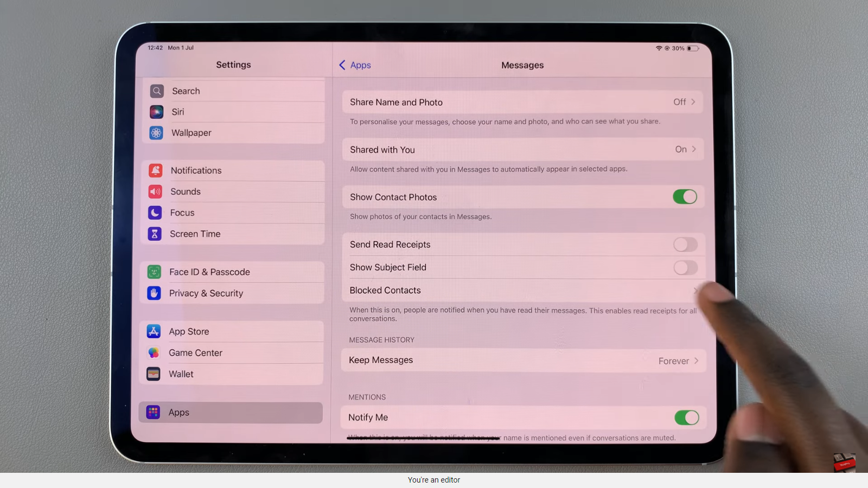Open App Store settings

232,331
